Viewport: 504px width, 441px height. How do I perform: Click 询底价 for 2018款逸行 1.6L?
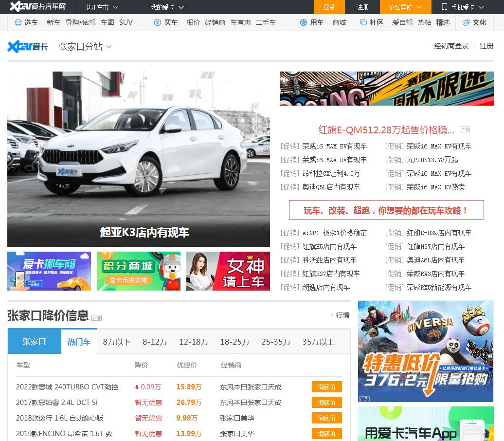click(x=326, y=418)
